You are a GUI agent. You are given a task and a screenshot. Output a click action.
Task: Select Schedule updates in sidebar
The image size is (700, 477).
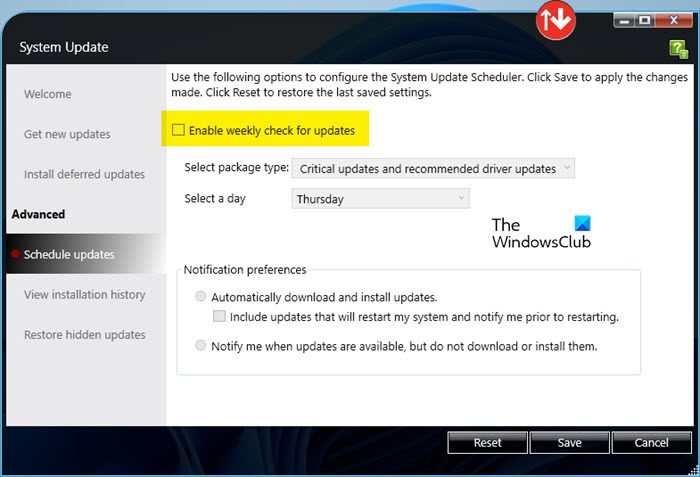point(86,254)
